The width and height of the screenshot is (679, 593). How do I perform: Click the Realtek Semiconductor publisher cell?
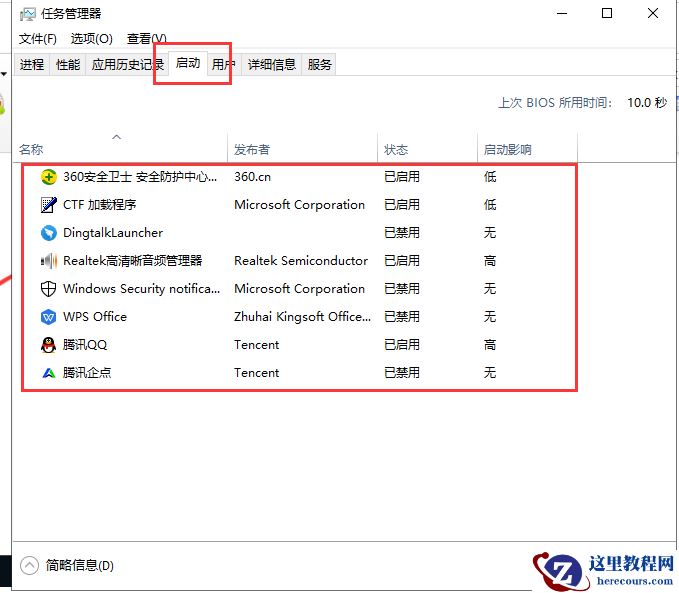pos(301,261)
